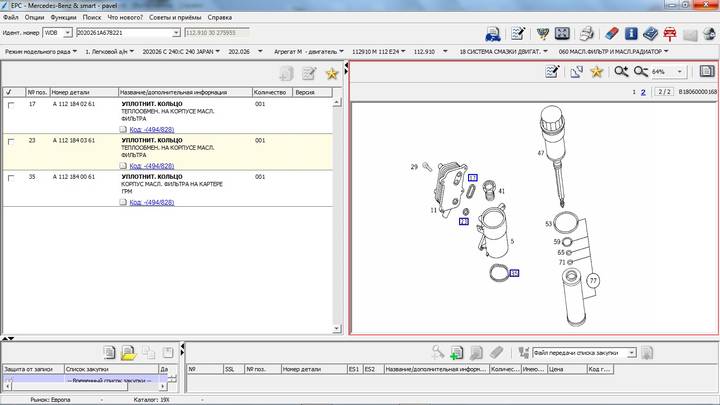
Task: Click the star icon above the parts list
Action: (x=332, y=73)
